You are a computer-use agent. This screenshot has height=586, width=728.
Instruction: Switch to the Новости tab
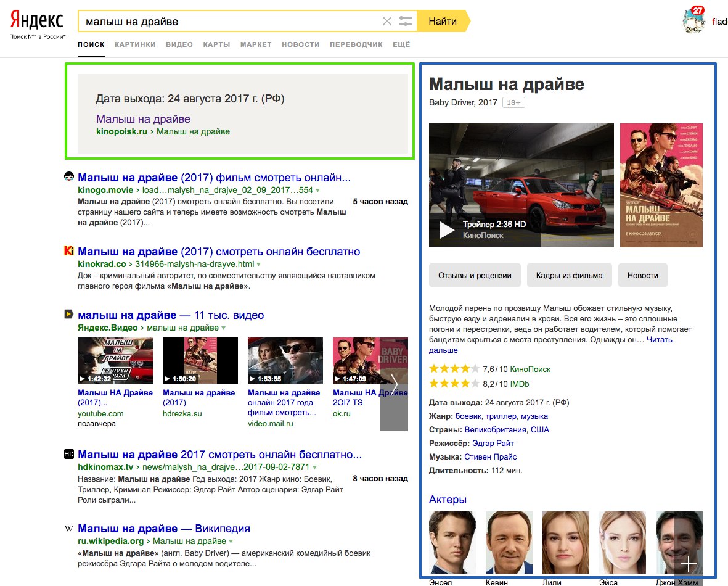pos(300,44)
